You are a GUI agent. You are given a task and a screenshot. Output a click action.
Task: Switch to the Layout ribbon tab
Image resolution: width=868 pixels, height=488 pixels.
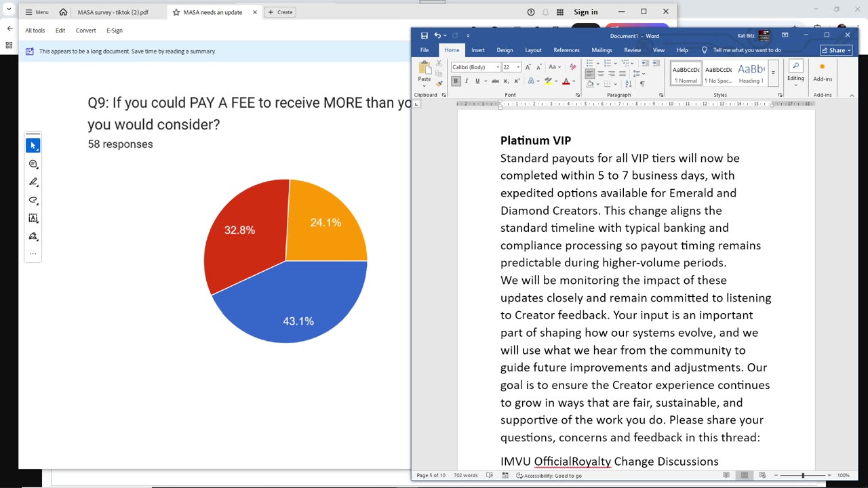point(534,50)
